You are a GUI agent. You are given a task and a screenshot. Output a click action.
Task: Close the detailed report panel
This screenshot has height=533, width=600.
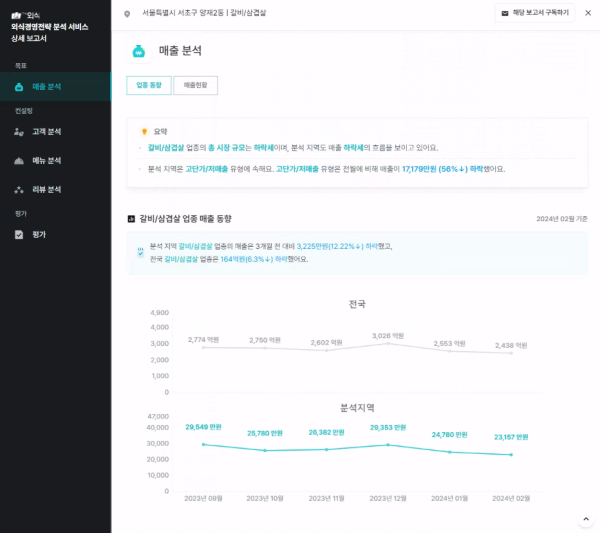[588, 13]
